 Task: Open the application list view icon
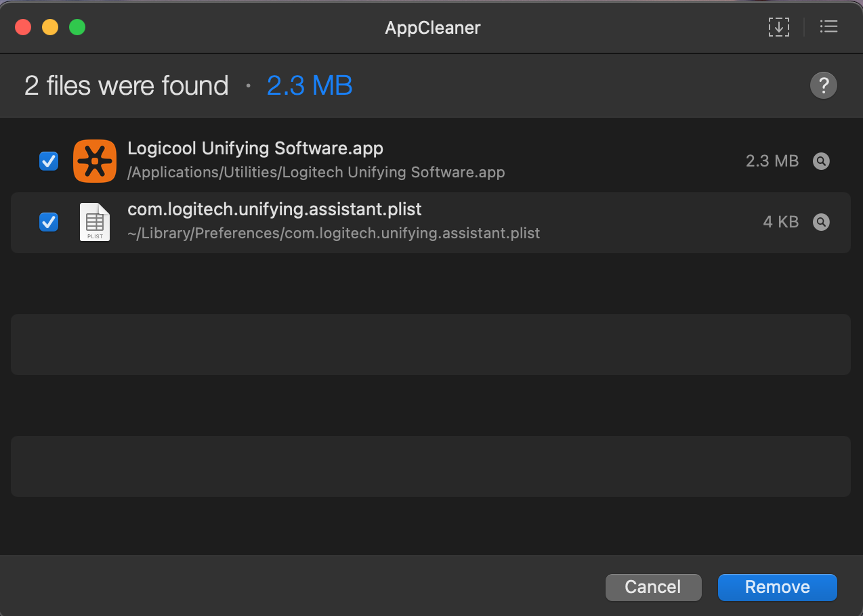(828, 27)
